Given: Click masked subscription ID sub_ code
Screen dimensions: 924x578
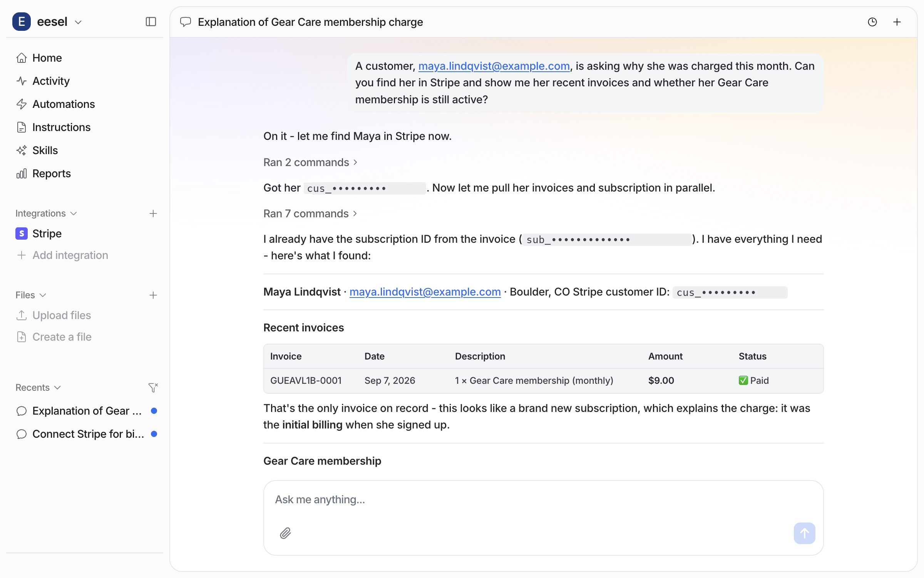Looking at the screenshot, I should pyautogui.click(x=607, y=239).
